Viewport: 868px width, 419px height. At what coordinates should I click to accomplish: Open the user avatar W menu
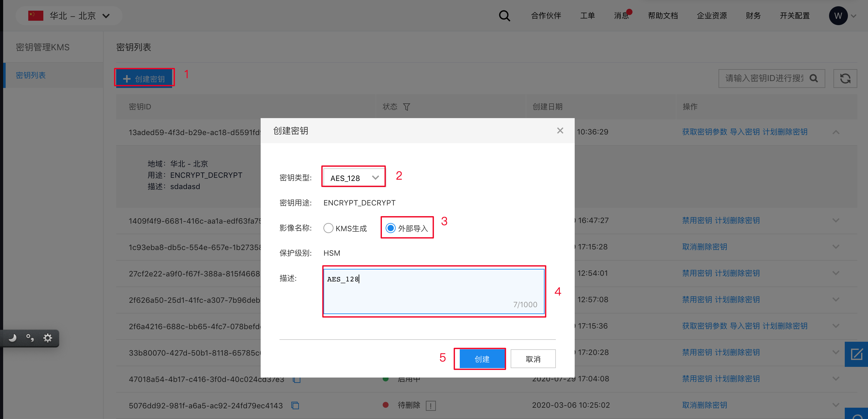tap(838, 16)
